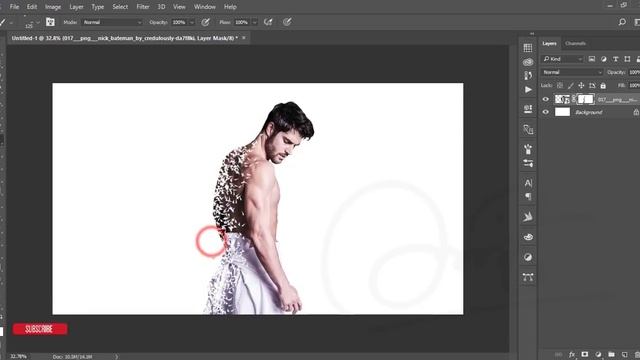Toggle lock transparent pixels
Screen dimensions: 640x360
click(x=560, y=85)
